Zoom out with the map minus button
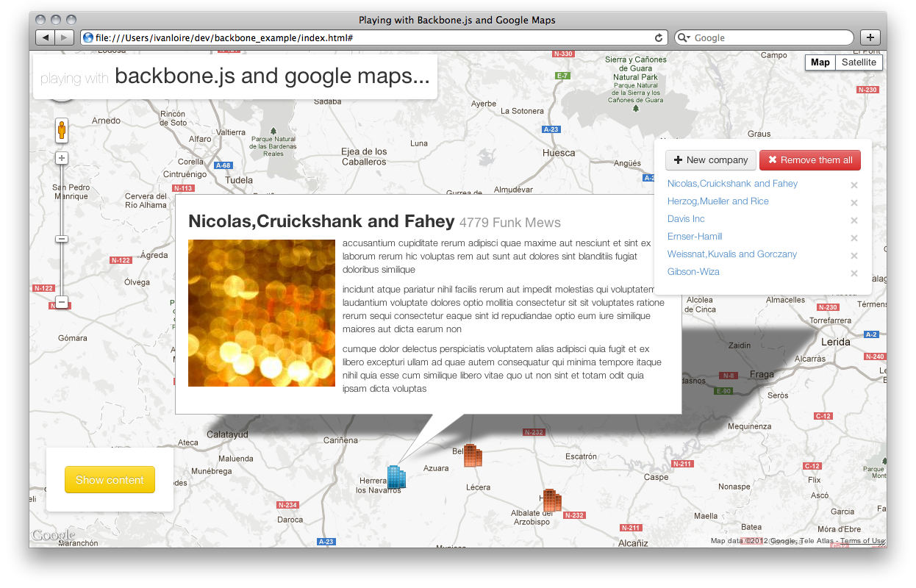The height and width of the screenshot is (588, 916). point(62,302)
